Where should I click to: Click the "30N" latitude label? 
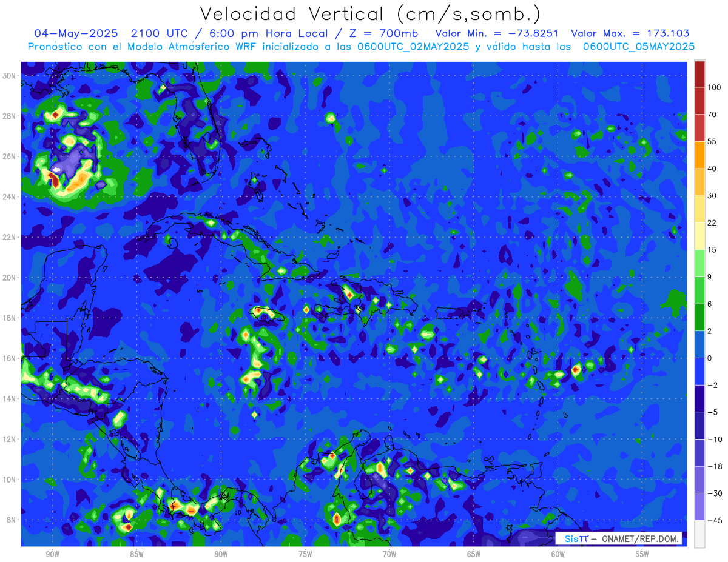point(10,76)
